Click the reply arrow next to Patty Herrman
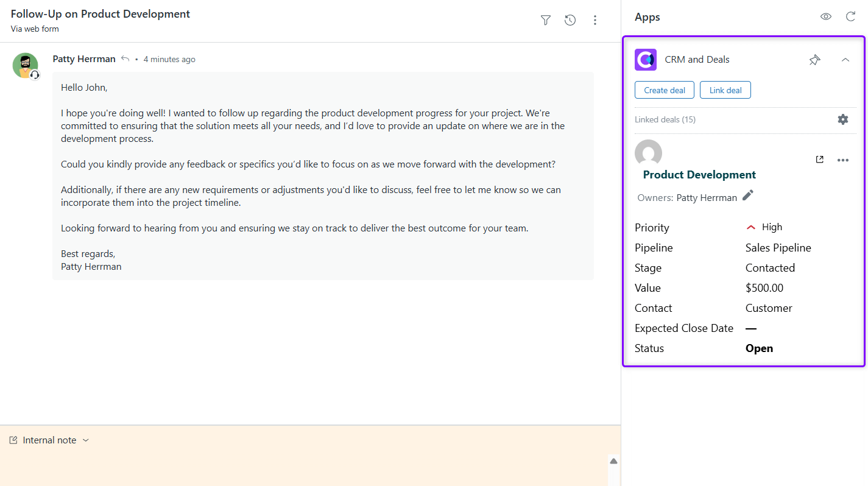The image size is (868, 486). click(125, 59)
